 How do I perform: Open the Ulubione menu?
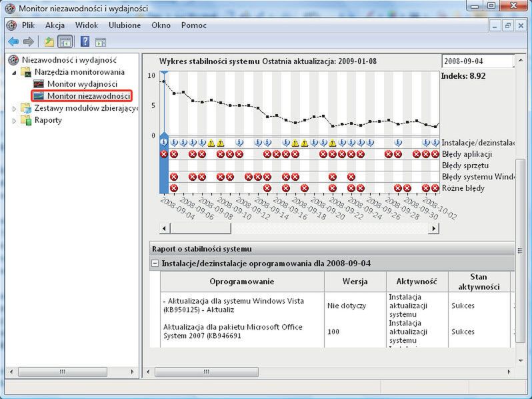(x=125, y=25)
